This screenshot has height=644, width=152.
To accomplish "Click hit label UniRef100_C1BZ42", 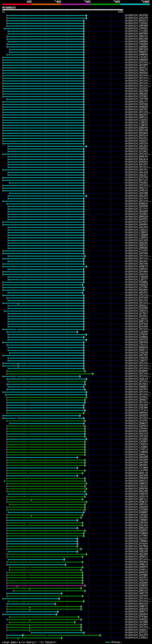I will tap(136, 120).
